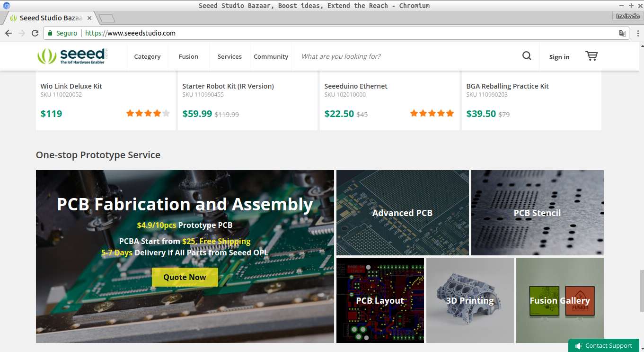The image size is (644, 352).
Task: Click the $59.99 price
Action: pyautogui.click(x=197, y=114)
